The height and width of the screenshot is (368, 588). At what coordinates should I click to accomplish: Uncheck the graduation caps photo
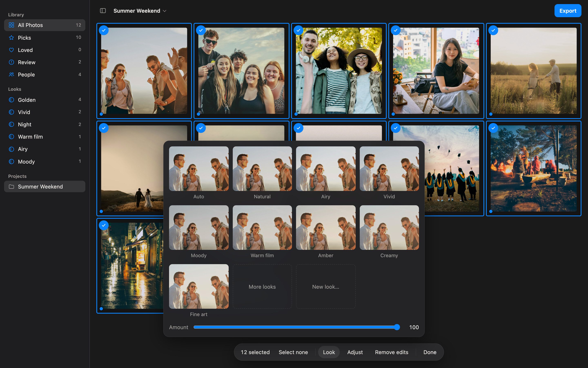(x=396, y=128)
